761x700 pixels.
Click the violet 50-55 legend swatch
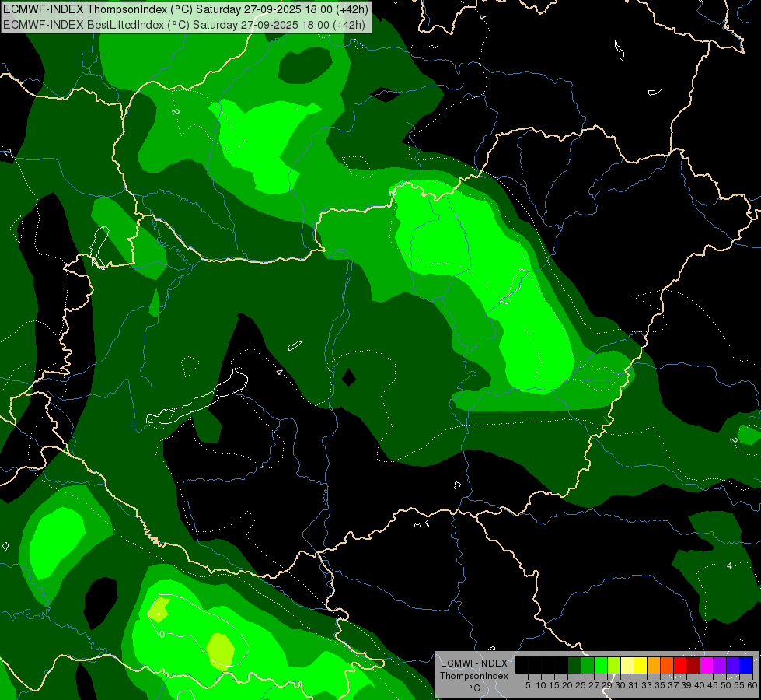(x=733, y=665)
